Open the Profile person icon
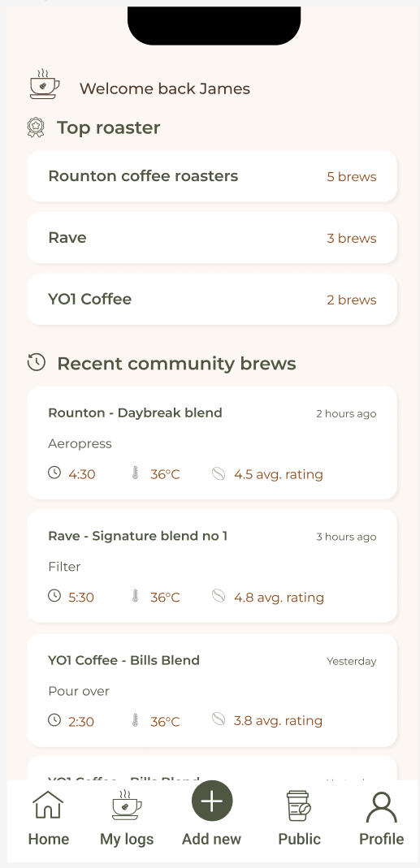Image resolution: width=420 pixels, height=868 pixels. [382, 807]
